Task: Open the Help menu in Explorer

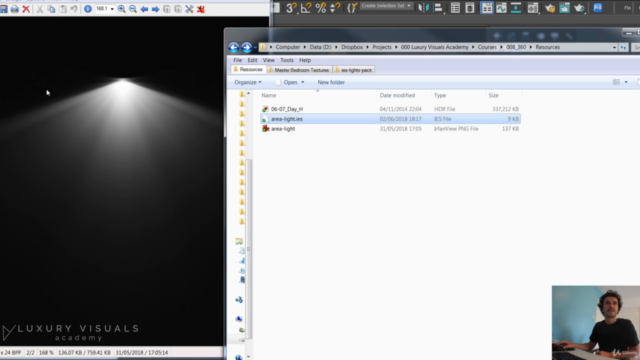Action: [x=305, y=60]
